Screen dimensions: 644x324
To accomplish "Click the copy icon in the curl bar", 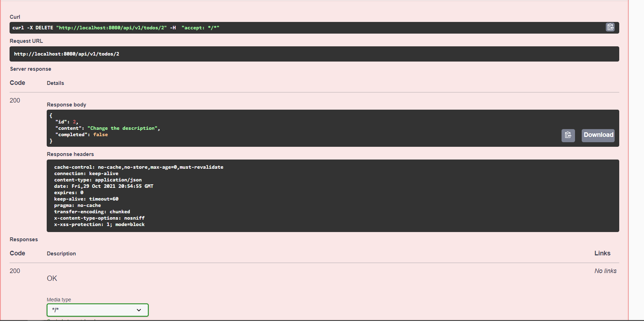I will [610, 27].
